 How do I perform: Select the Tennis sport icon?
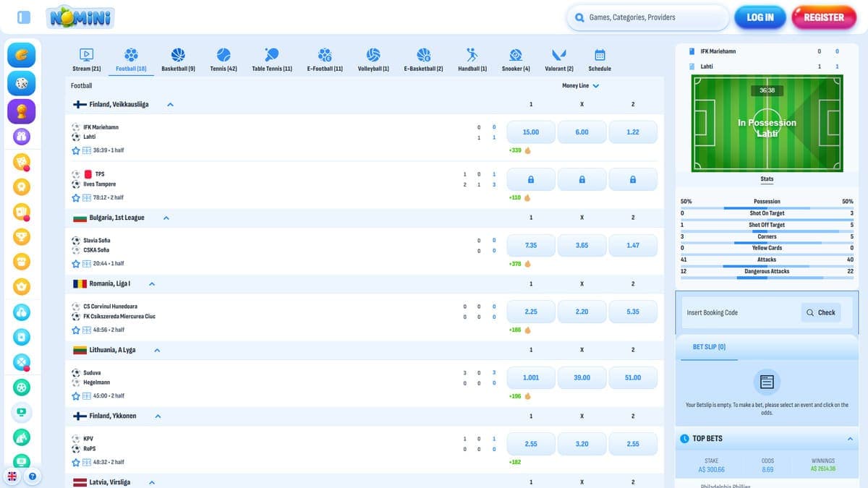[x=224, y=55]
